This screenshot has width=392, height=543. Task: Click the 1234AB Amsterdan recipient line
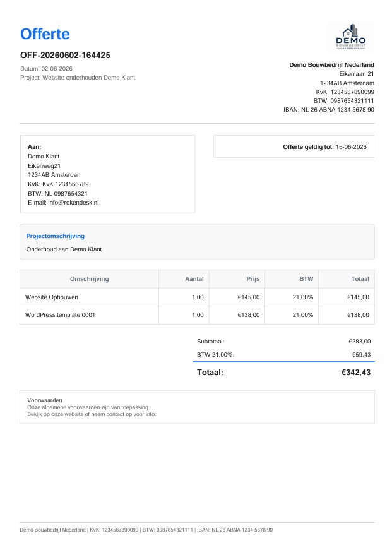(x=54, y=175)
